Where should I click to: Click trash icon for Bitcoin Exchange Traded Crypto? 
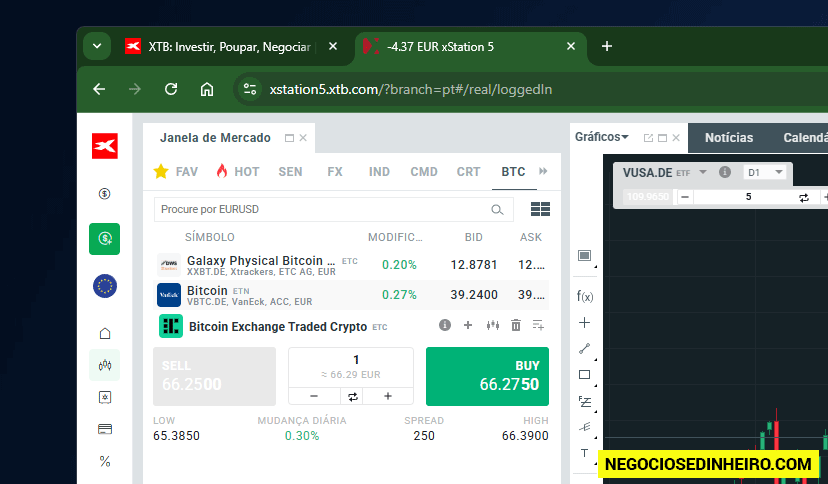(x=516, y=325)
